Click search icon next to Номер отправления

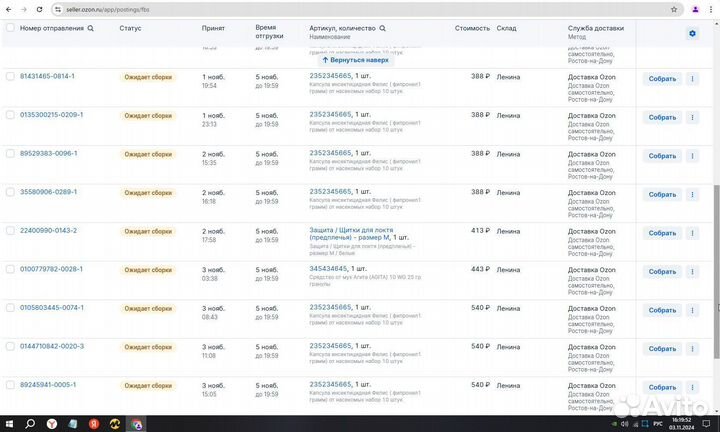(x=91, y=28)
